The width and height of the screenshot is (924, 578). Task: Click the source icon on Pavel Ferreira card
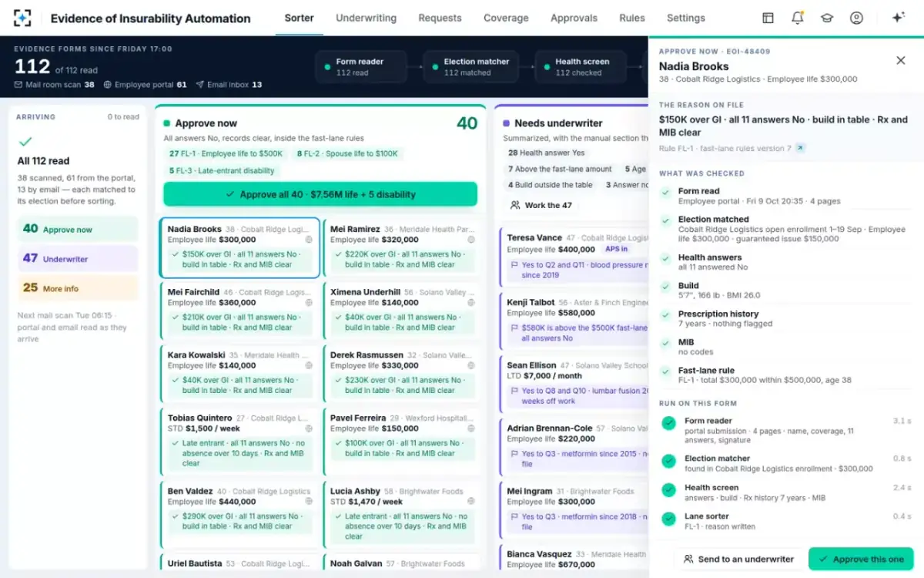click(471, 428)
